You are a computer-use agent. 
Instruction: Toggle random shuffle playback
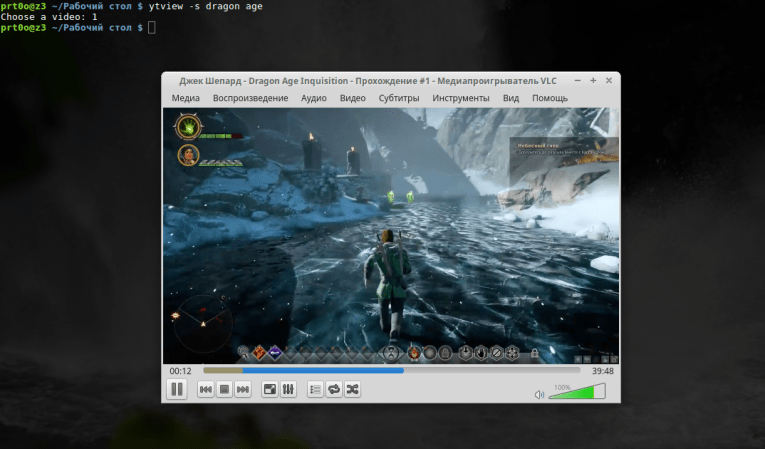click(352, 389)
